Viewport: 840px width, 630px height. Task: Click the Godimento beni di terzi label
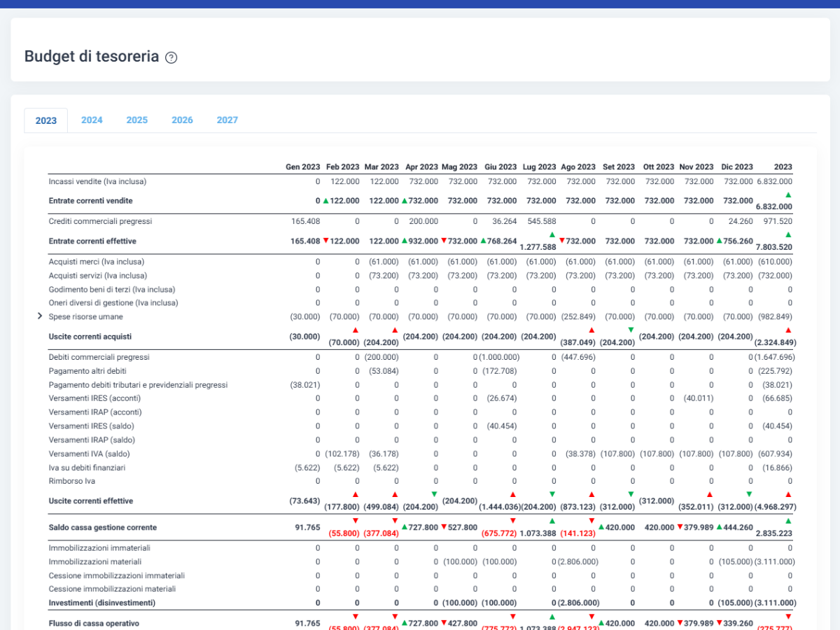[112, 289]
